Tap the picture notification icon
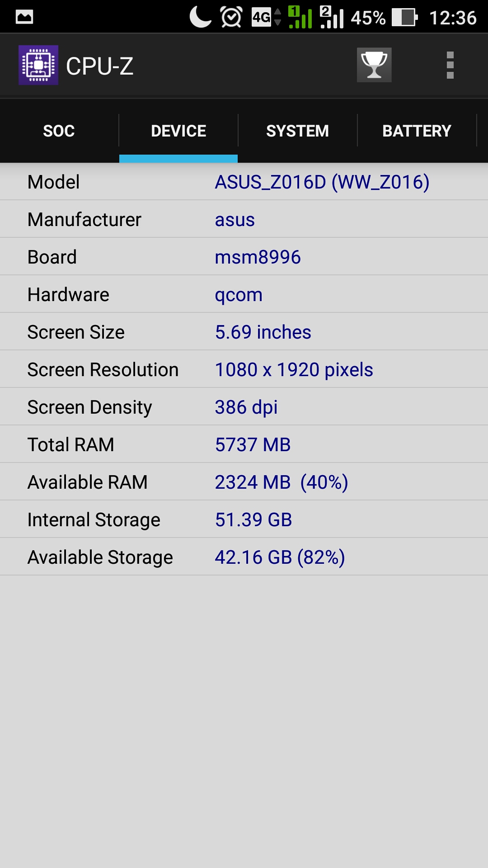The width and height of the screenshot is (488, 868). [x=24, y=17]
